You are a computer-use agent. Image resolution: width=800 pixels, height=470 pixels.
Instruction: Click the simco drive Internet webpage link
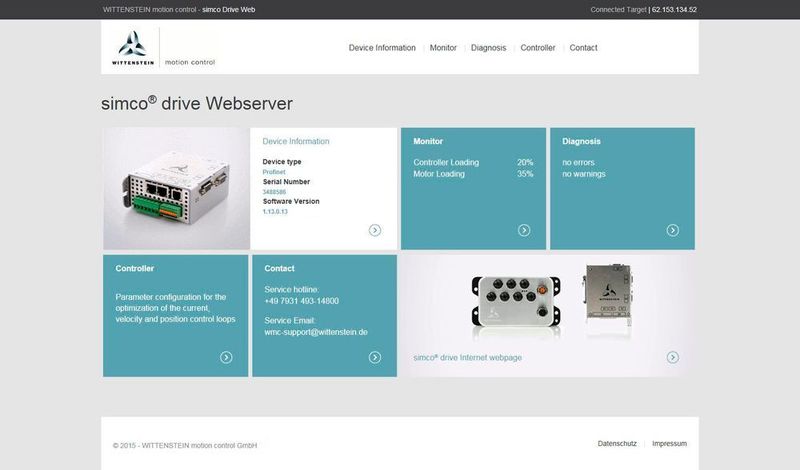coord(467,358)
